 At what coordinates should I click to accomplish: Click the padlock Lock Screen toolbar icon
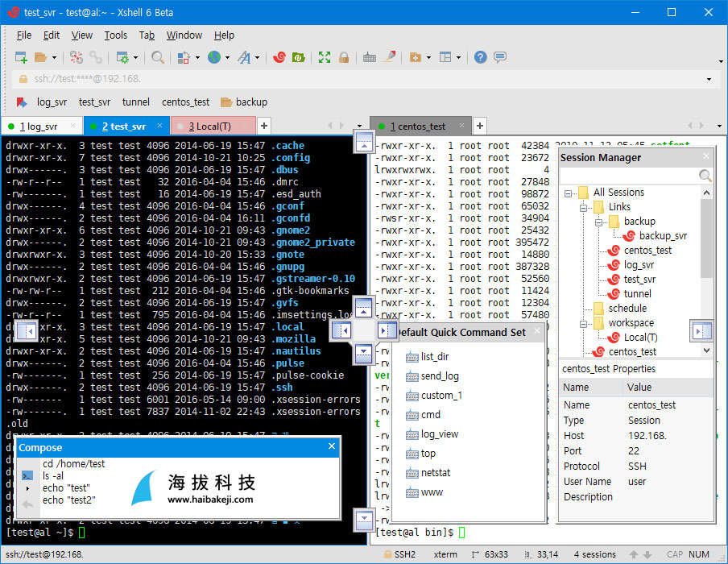pyautogui.click(x=344, y=57)
